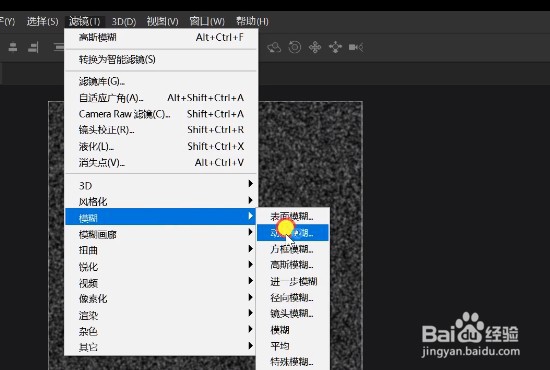Open the 视图(V) menu

tap(162, 21)
